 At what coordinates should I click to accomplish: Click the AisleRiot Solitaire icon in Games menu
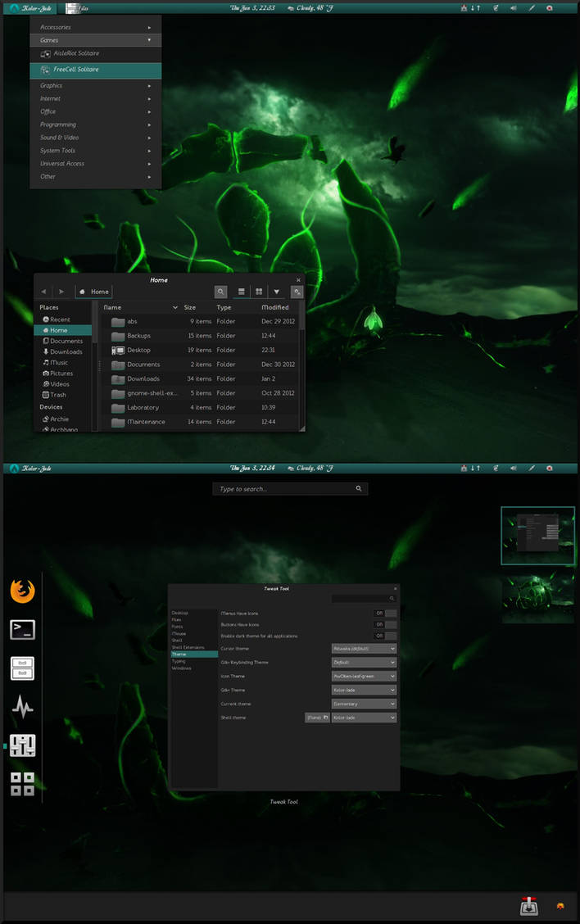click(45, 53)
